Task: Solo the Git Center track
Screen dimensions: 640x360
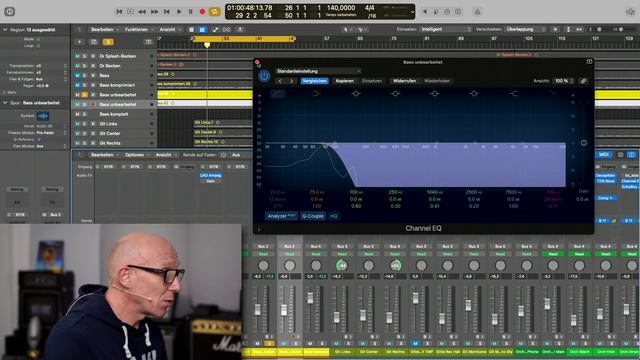Action: click(x=85, y=133)
